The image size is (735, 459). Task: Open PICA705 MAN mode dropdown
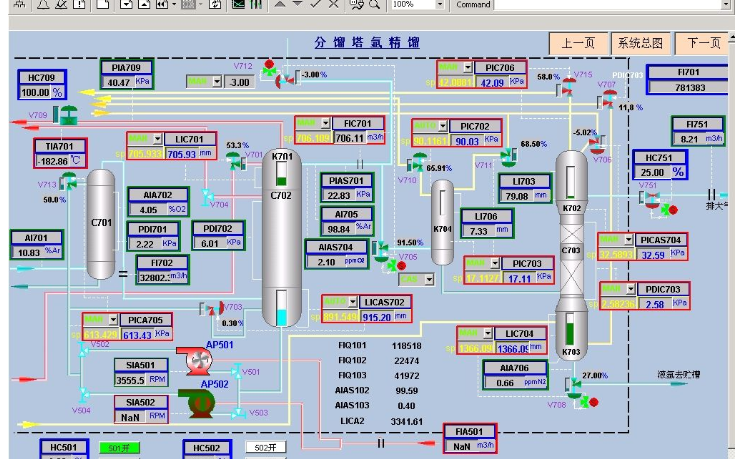(113, 320)
